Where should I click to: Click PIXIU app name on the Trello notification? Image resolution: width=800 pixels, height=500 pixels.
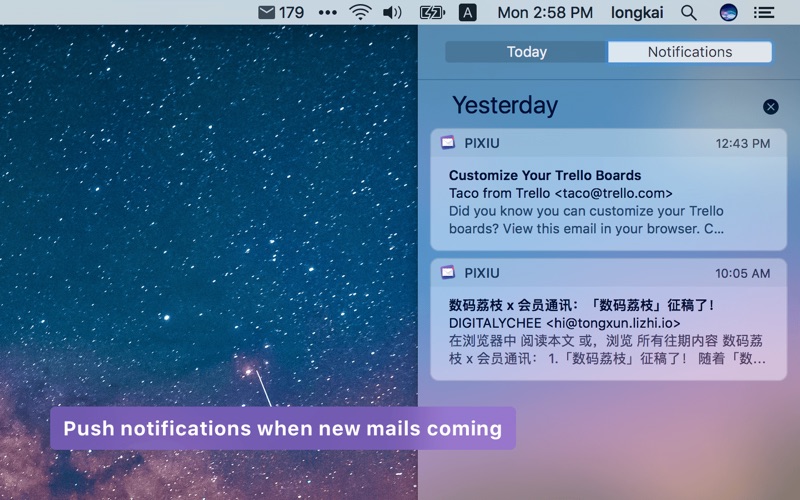[x=482, y=143]
